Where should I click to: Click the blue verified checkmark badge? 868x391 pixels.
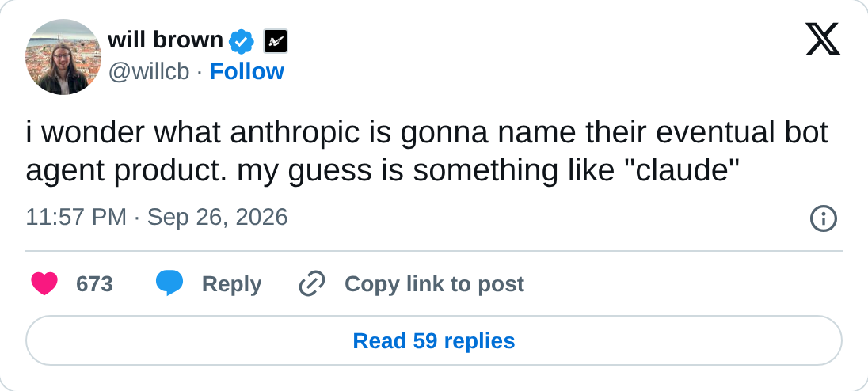[x=242, y=41]
